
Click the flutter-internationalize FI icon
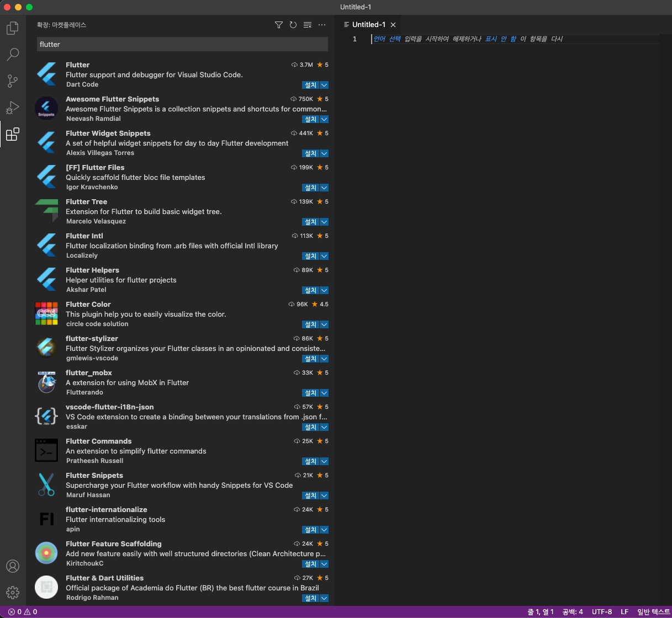[x=46, y=519]
